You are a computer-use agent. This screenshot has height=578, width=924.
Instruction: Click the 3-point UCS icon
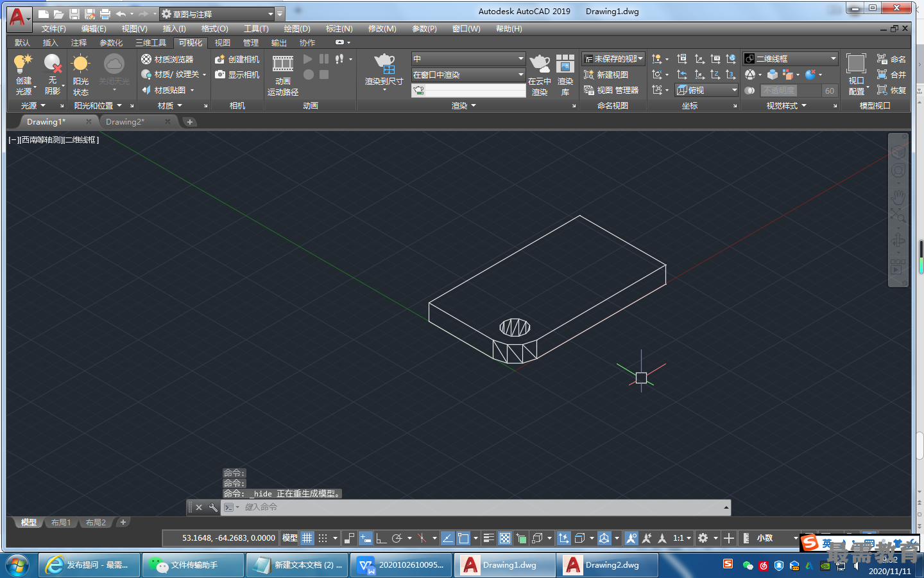(730, 74)
